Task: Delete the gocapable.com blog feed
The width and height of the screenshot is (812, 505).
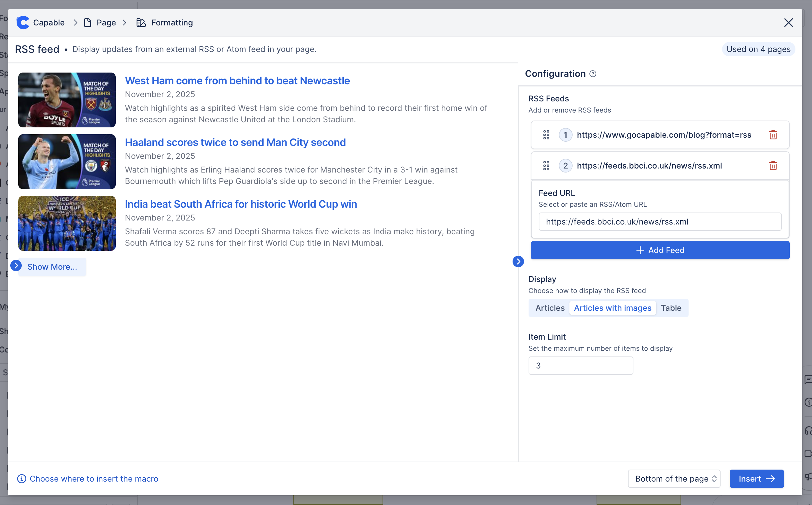Action: pyautogui.click(x=773, y=135)
